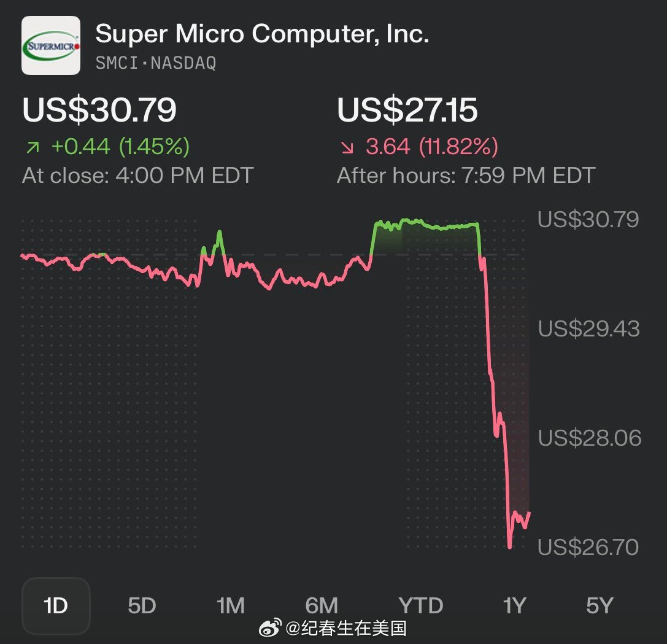The image size is (667, 644).
Task: Select the 6M time range
Action: point(322,606)
